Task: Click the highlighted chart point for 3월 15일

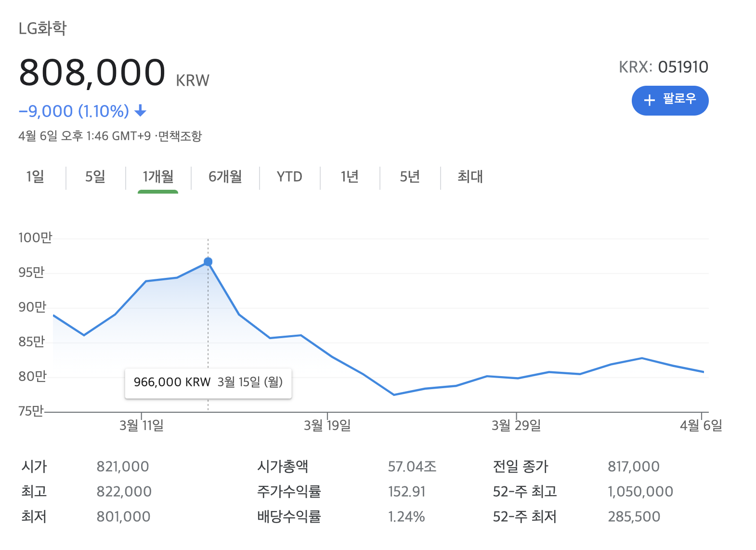Action: [x=208, y=262]
